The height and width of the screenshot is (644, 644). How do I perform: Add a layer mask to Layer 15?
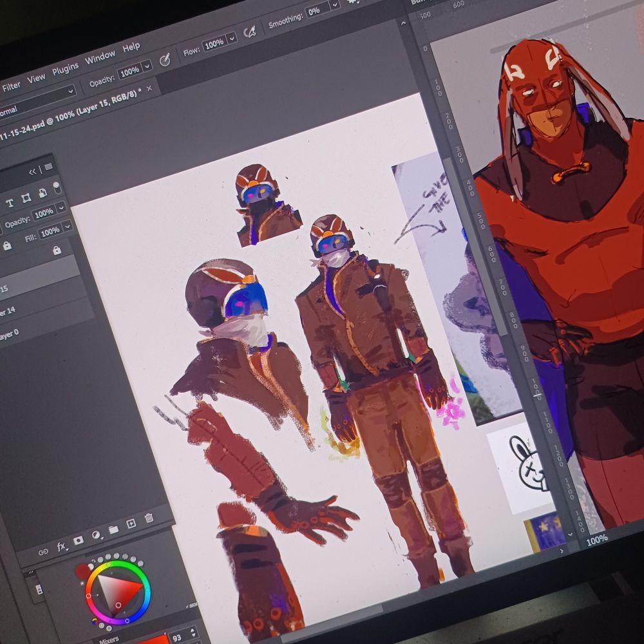click(x=79, y=541)
